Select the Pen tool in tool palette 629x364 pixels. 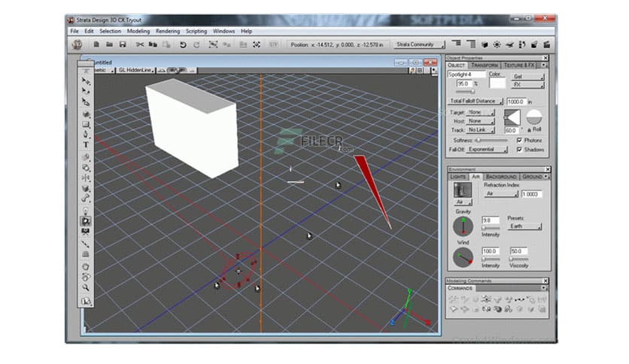[x=86, y=135]
